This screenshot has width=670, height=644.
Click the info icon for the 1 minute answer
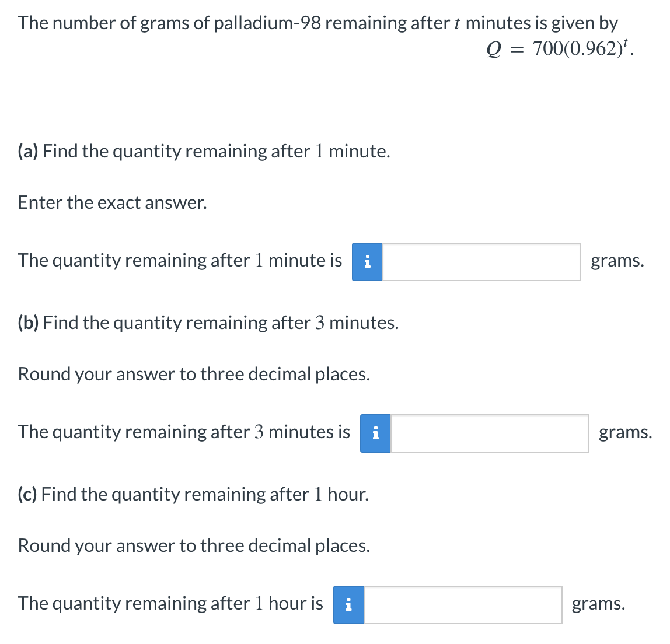(x=367, y=262)
